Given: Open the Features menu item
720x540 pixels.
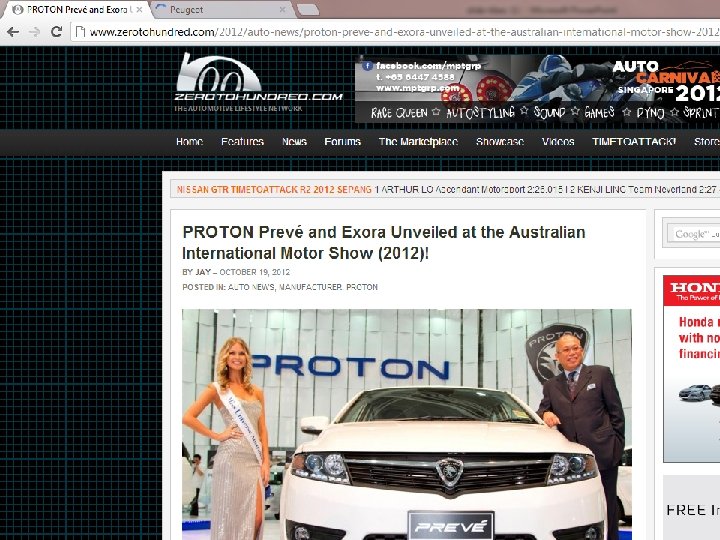Looking at the screenshot, I should 242,141.
